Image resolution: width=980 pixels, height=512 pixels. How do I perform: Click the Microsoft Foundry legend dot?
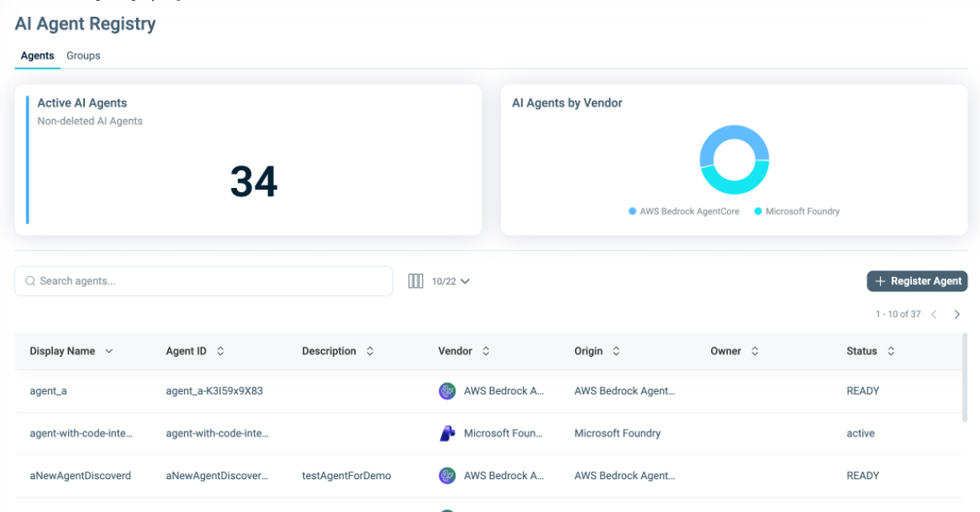758,211
